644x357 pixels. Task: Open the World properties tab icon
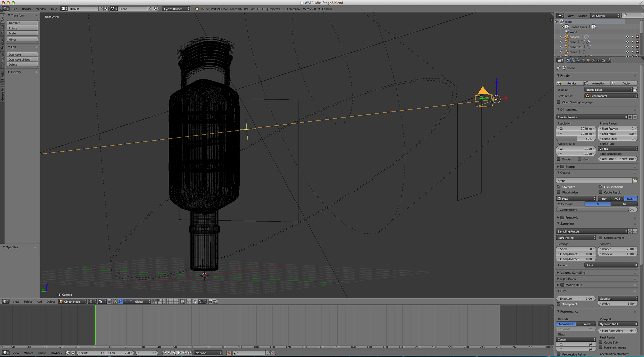(583, 60)
